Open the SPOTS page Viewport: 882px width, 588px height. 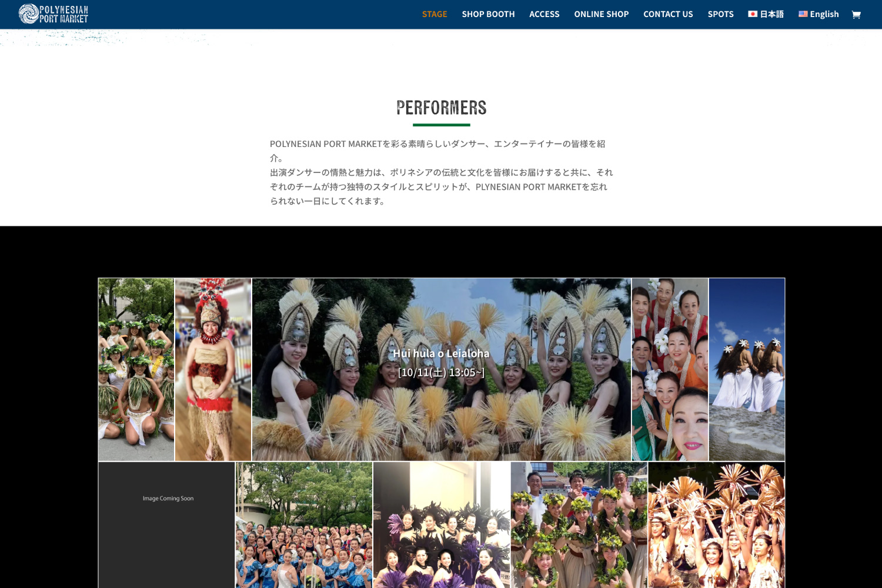pyautogui.click(x=720, y=14)
